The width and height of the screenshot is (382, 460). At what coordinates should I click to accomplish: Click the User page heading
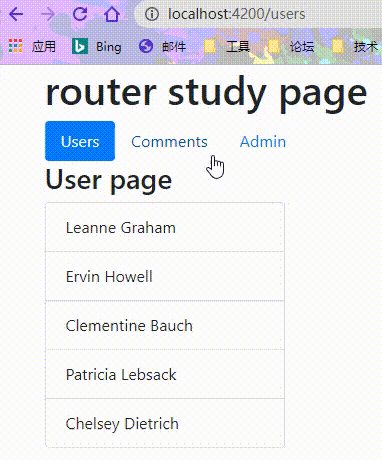[109, 180]
